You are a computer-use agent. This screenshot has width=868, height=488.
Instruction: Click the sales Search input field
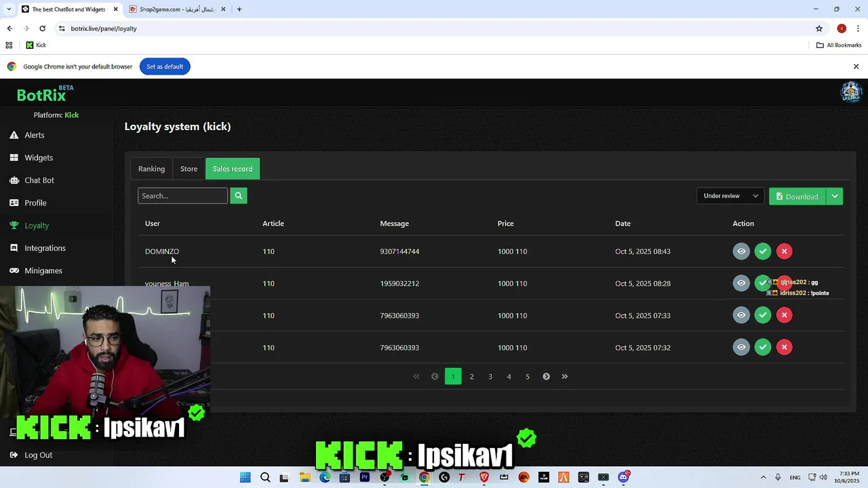182,196
